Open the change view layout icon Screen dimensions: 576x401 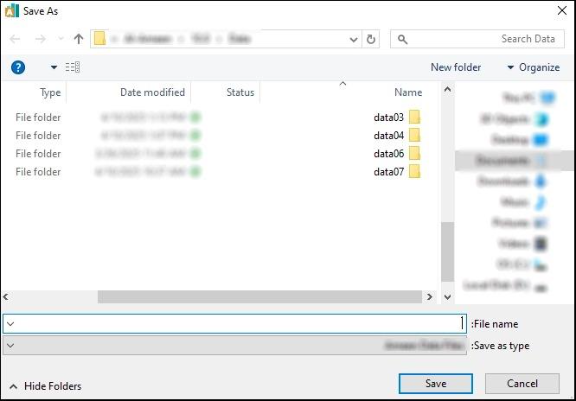[73, 67]
